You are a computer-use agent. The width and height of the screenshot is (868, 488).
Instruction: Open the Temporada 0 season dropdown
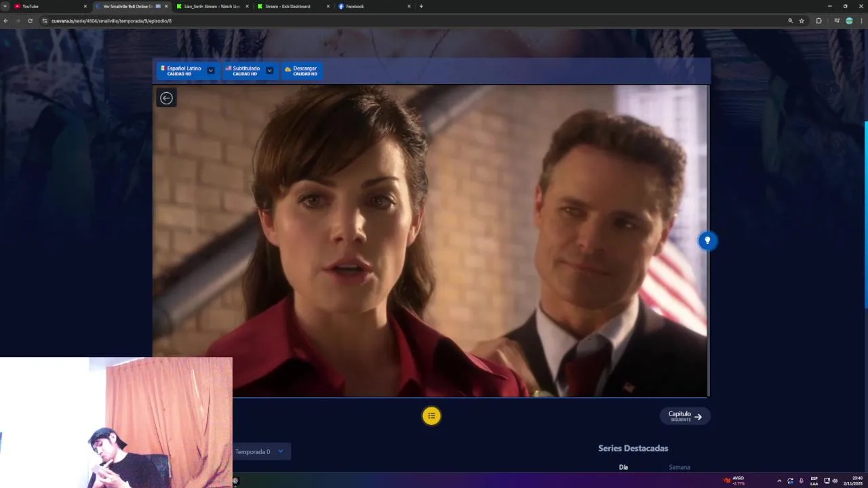pos(261,451)
